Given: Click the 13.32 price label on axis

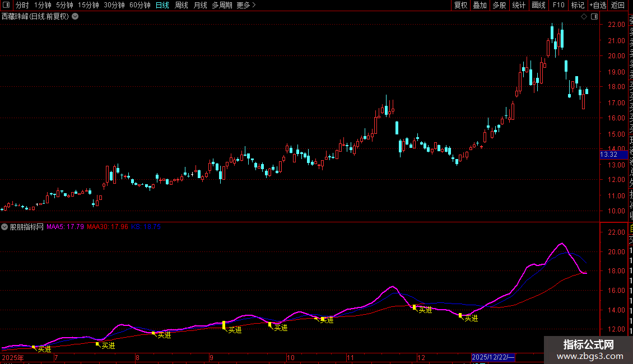Looking at the screenshot, I should pos(613,155).
